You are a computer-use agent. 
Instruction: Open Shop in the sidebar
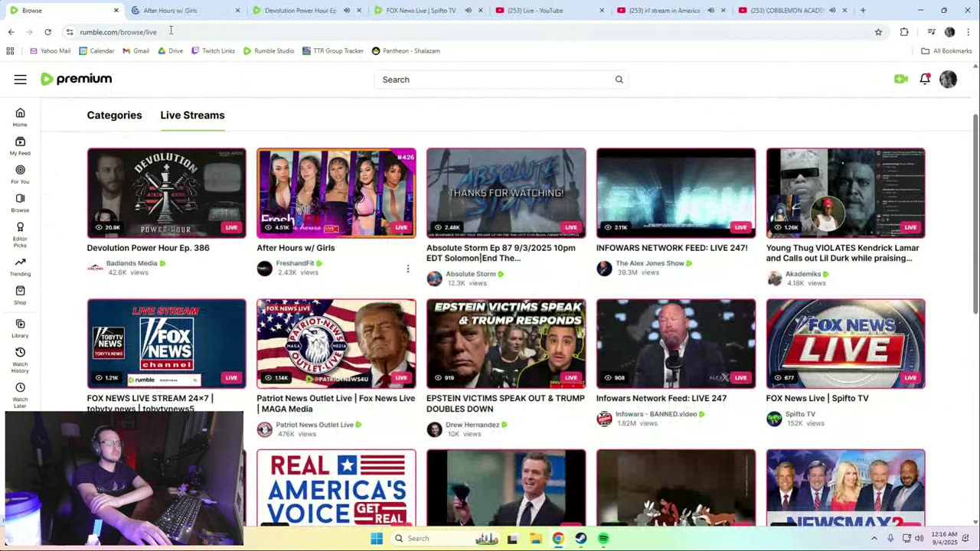[20, 295]
